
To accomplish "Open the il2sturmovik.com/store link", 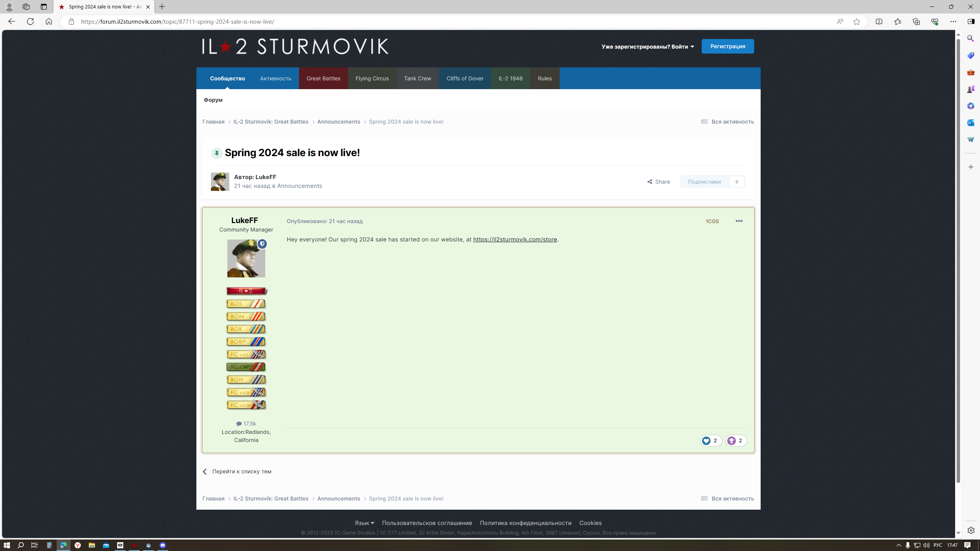I will [515, 240].
